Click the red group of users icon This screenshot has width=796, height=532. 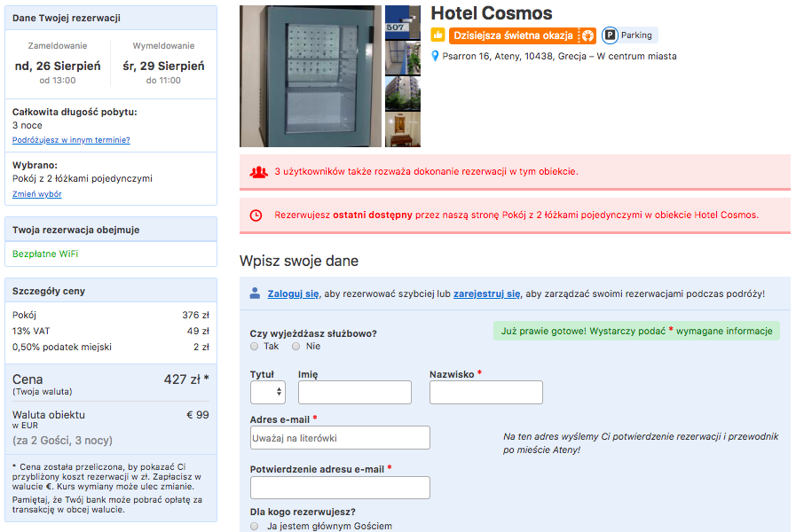(x=258, y=172)
